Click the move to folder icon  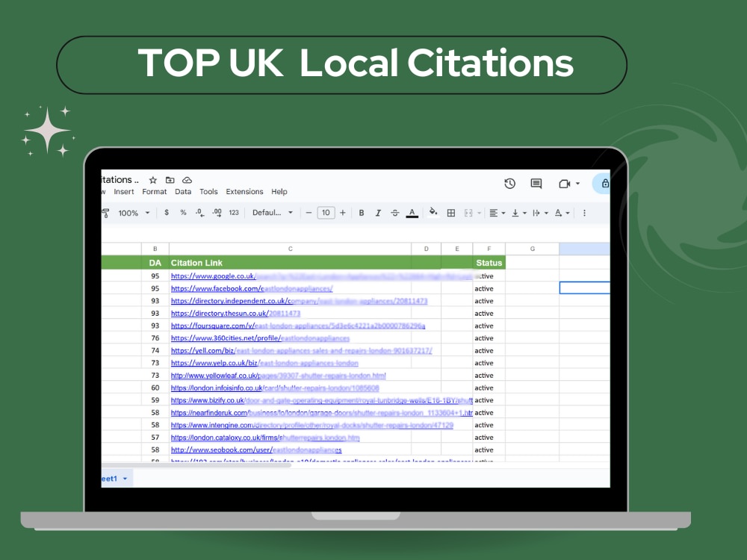pos(170,180)
